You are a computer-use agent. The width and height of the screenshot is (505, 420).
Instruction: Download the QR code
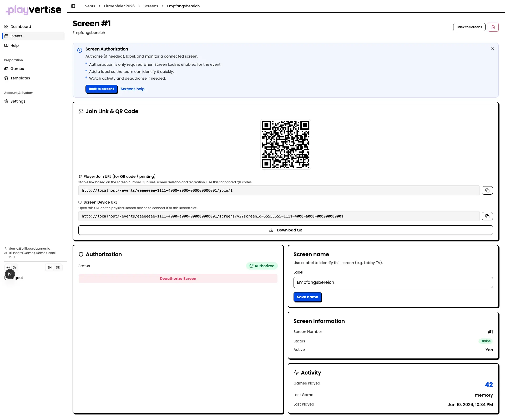click(285, 230)
